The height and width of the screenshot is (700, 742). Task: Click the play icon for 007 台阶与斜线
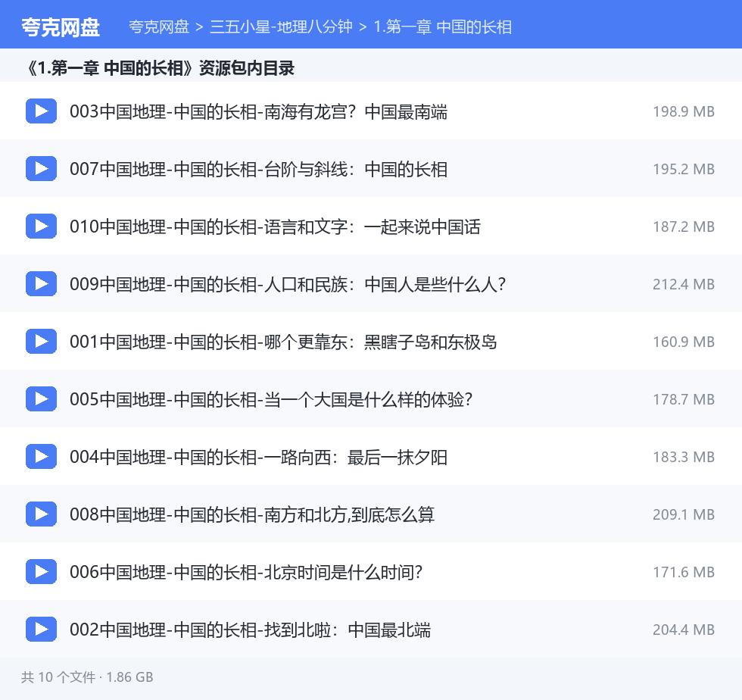pos(41,169)
